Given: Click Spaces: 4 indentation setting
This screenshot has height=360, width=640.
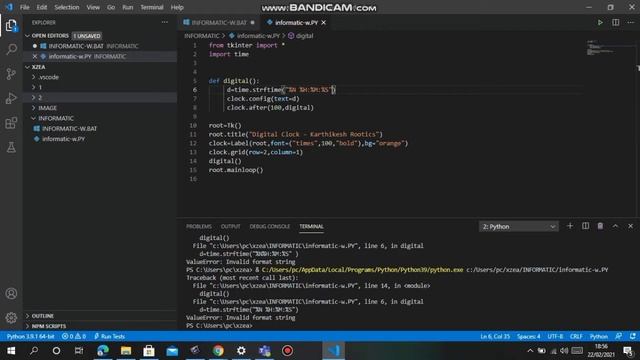Looking at the screenshot, I should click(x=529, y=336).
